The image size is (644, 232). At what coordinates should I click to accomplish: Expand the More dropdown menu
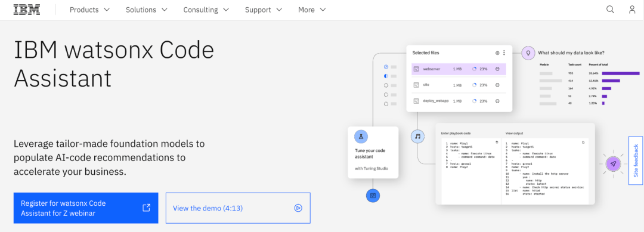pos(312,10)
